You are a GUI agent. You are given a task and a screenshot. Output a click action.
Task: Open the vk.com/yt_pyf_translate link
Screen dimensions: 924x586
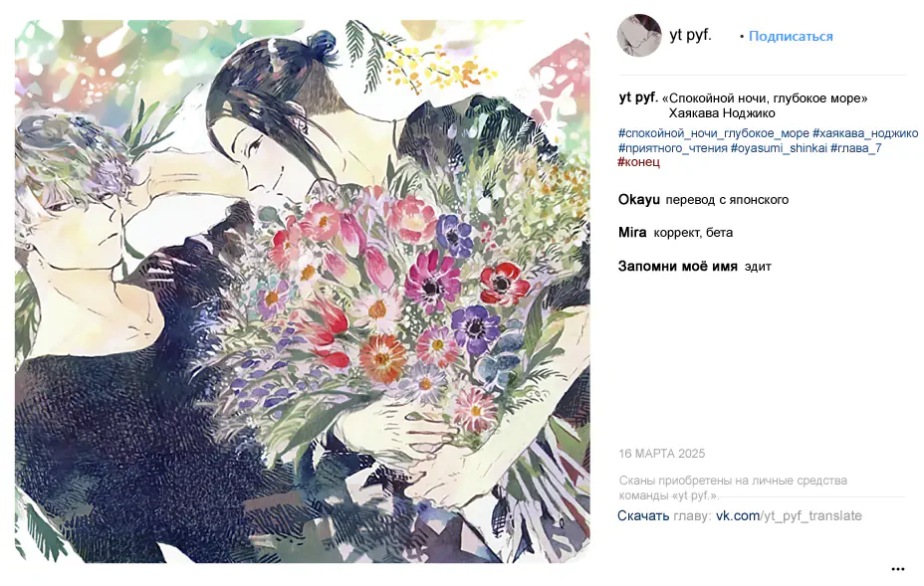pos(789,516)
